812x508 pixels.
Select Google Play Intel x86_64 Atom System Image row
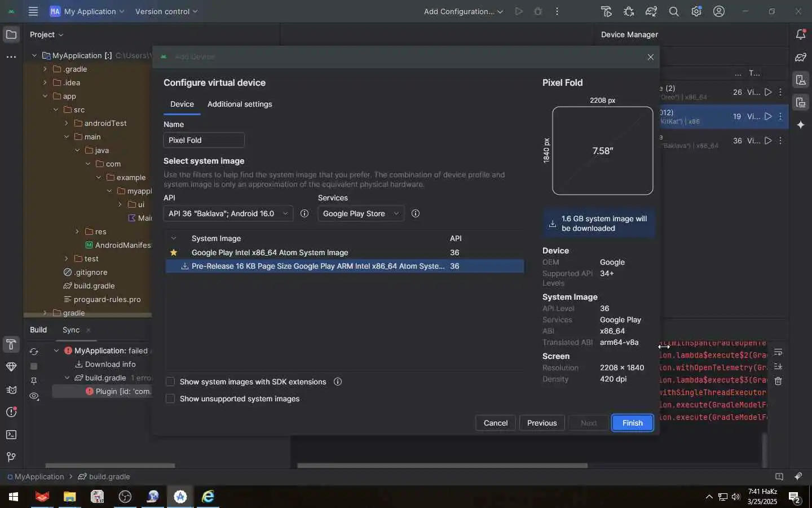[345, 252]
